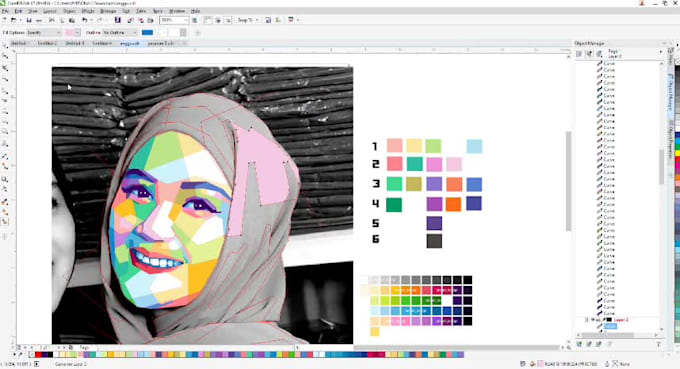The height and width of the screenshot is (369, 680).
Task: Click the dark gray swatch in row 6
Action: click(x=434, y=241)
